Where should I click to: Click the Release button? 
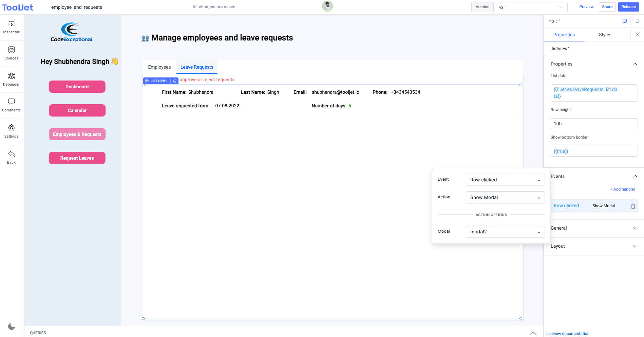coord(628,7)
